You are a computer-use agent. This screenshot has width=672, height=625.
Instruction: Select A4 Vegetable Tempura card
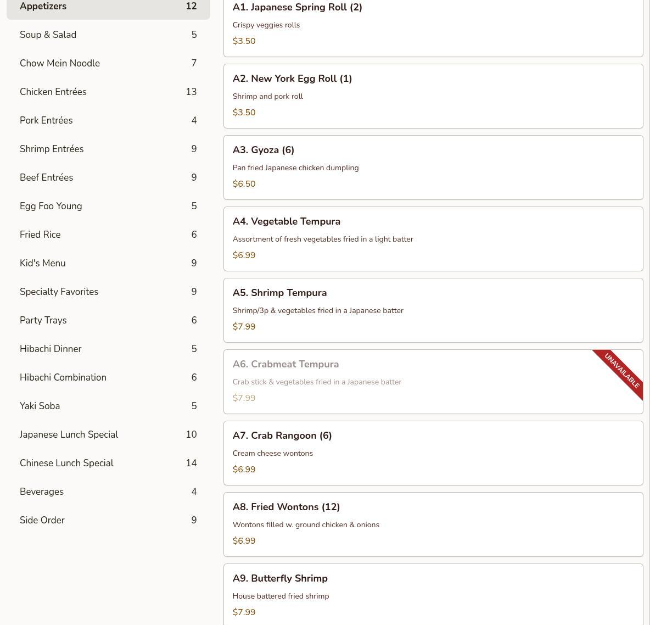[x=433, y=239]
